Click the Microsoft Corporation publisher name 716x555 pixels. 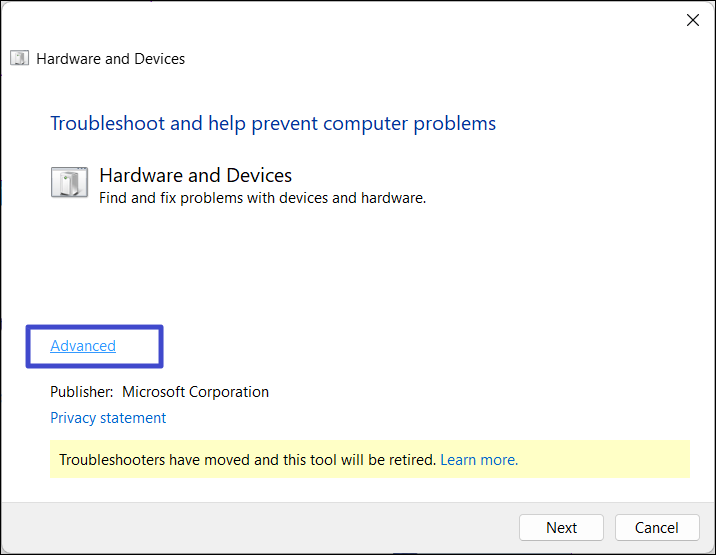coord(195,392)
